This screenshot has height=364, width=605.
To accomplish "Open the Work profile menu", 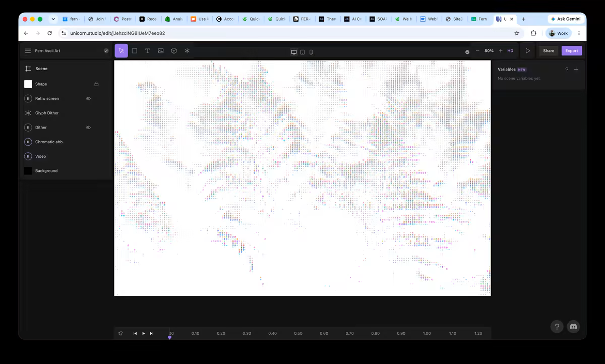I will coord(558,33).
